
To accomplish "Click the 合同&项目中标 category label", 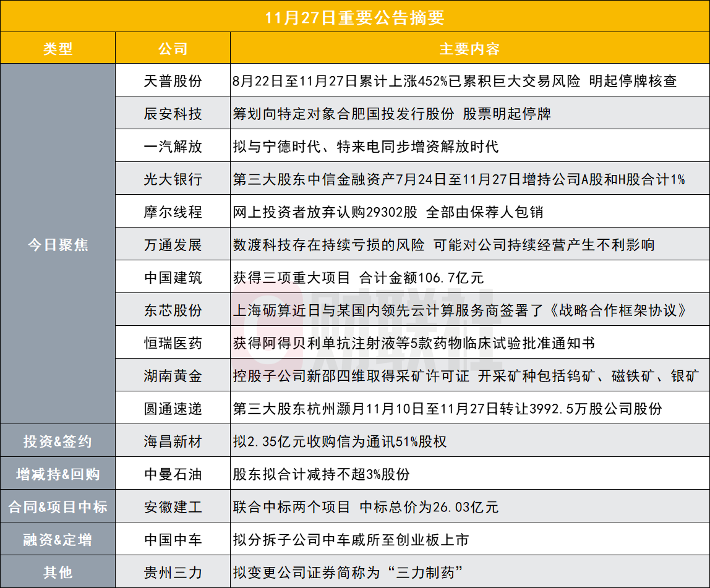I will tap(58, 507).
